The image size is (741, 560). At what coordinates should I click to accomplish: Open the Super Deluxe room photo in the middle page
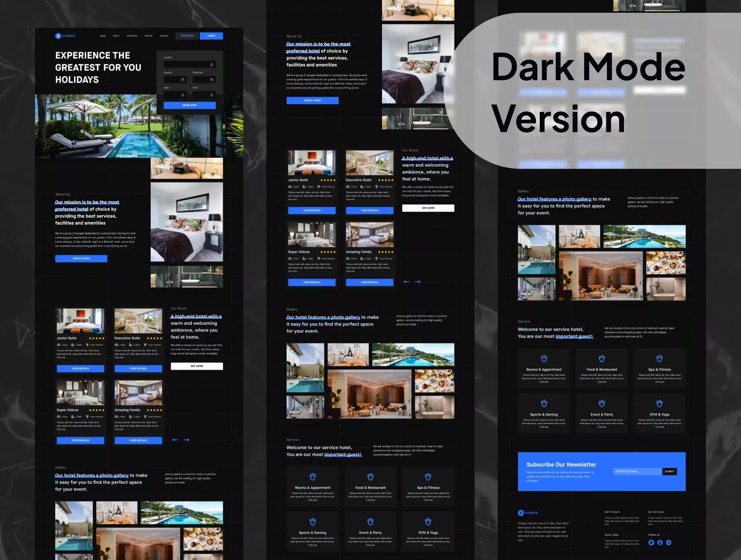coord(312,235)
